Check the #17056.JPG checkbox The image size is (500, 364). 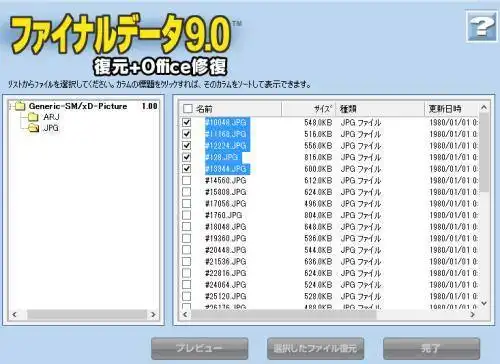tap(187, 203)
